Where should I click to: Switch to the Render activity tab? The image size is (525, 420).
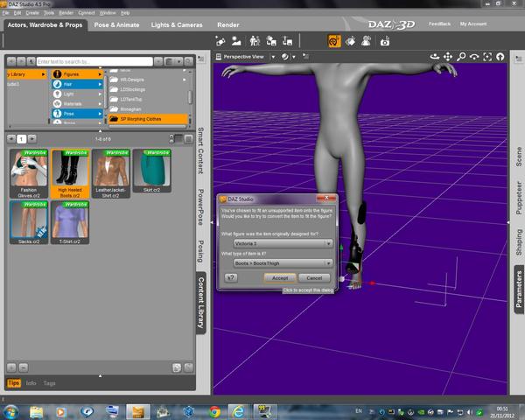point(228,25)
